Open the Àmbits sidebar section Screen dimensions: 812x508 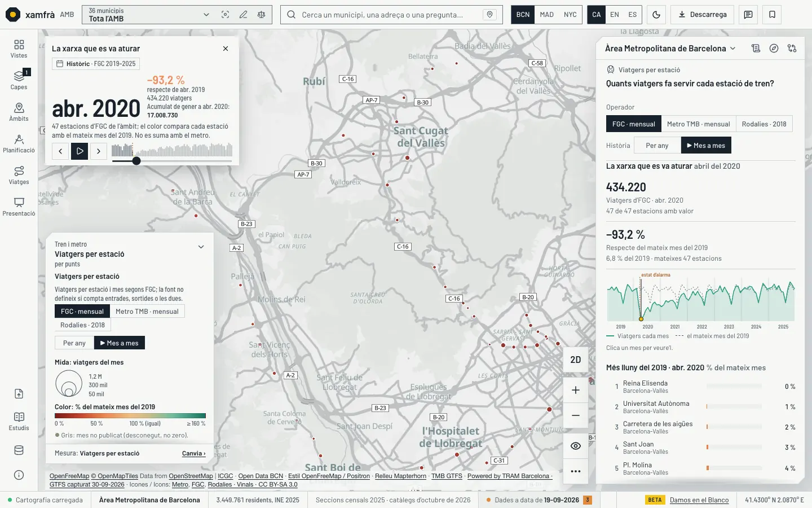tap(19, 112)
